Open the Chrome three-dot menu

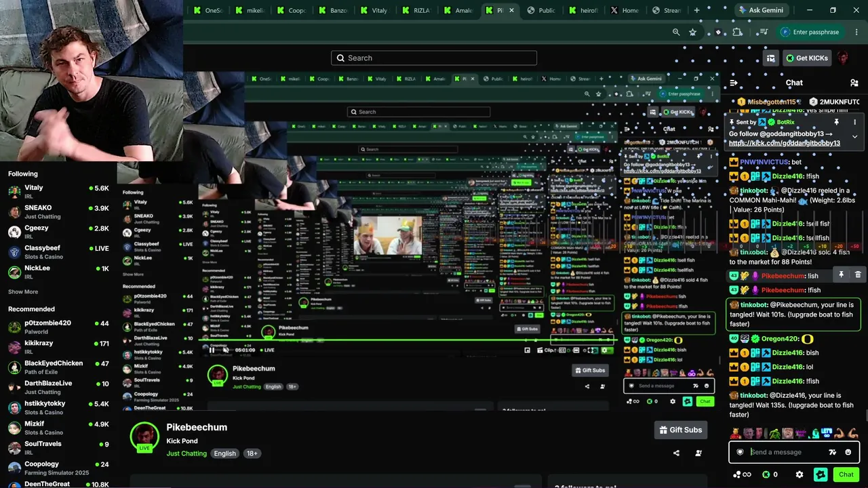point(856,32)
